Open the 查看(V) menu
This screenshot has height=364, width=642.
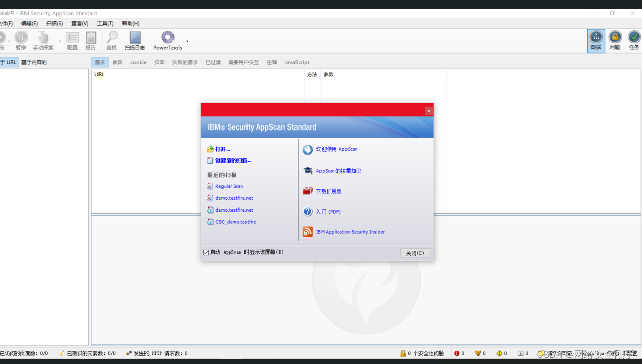click(80, 23)
